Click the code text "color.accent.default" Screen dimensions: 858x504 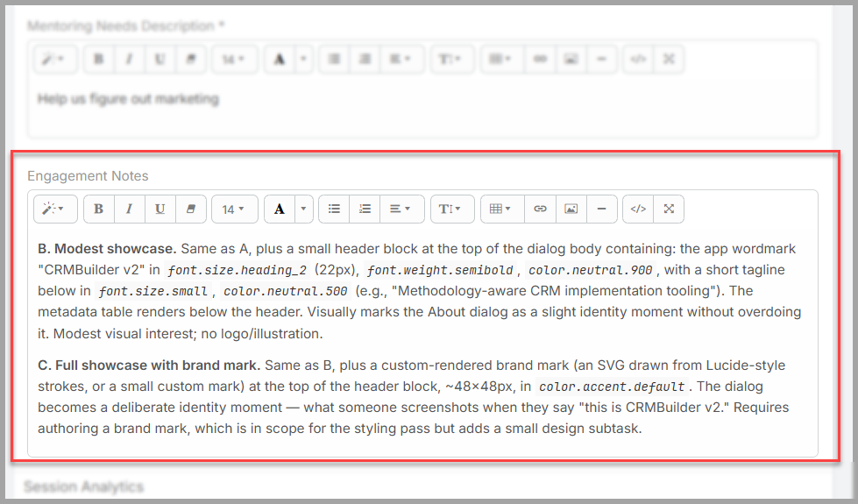(x=612, y=387)
